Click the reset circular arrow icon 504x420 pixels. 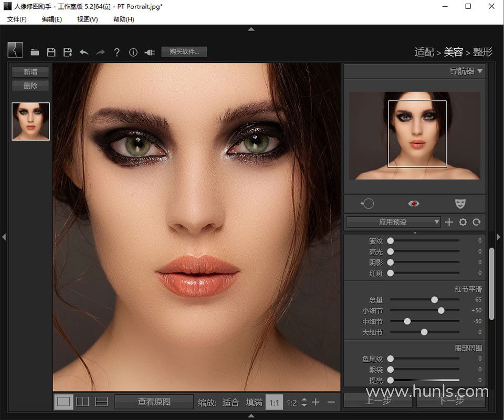(477, 222)
